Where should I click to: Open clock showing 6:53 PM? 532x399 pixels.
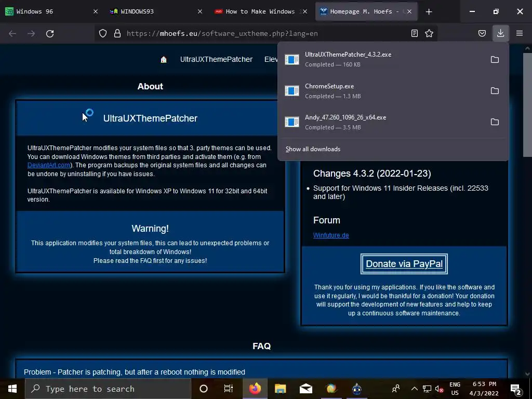(484, 389)
